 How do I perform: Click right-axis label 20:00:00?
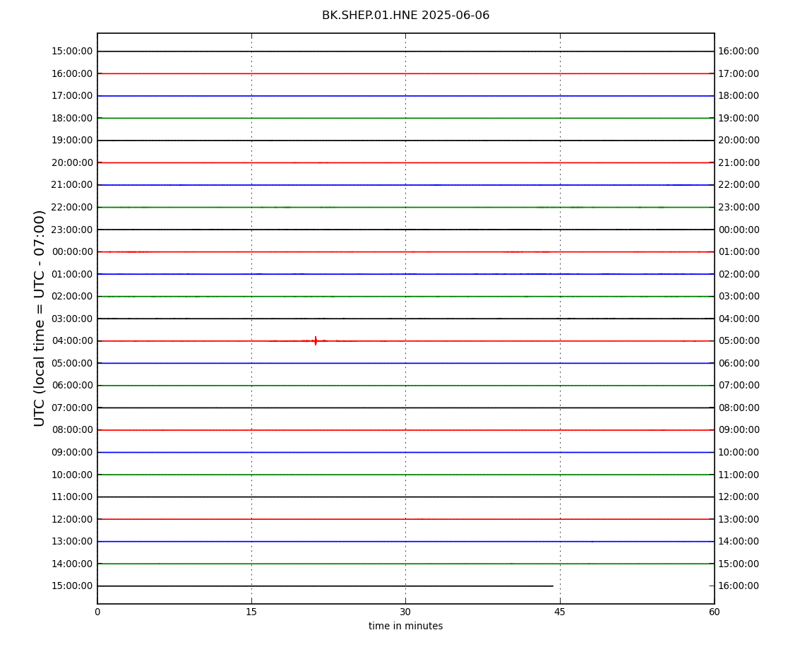[x=739, y=141]
